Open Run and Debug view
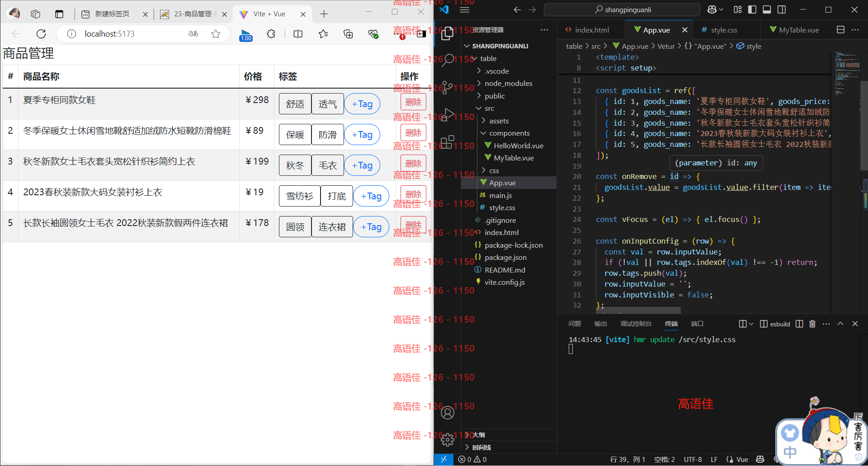The width and height of the screenshot is (868, 466). (x=447, y=115)
